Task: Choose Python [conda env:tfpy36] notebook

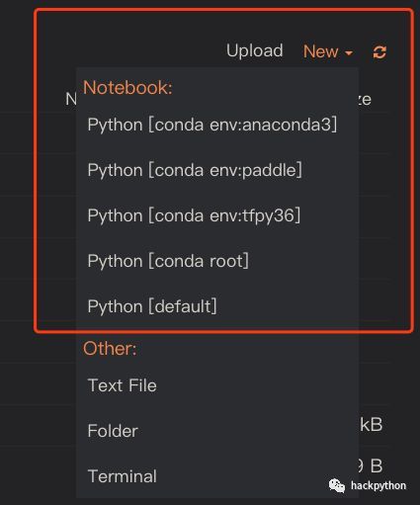Action: pyautogui.click(x=194, y=215)
